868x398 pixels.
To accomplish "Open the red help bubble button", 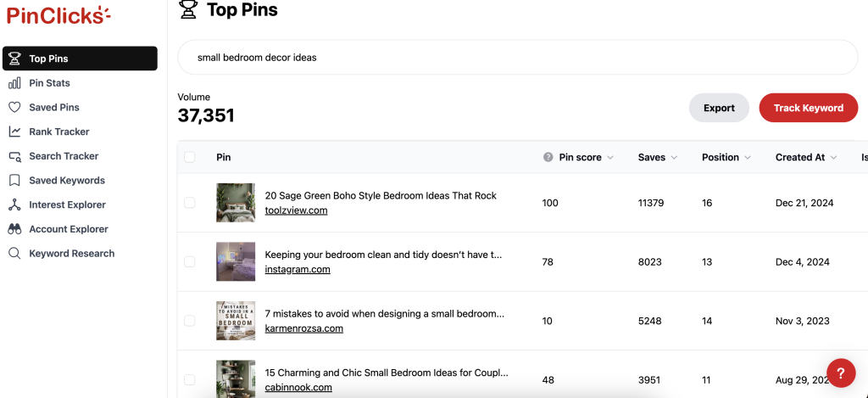I will click(x=840, y=373).
